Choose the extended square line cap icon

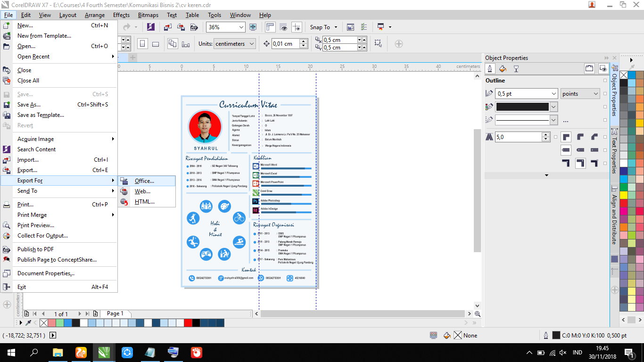click(x=594, y=150)
